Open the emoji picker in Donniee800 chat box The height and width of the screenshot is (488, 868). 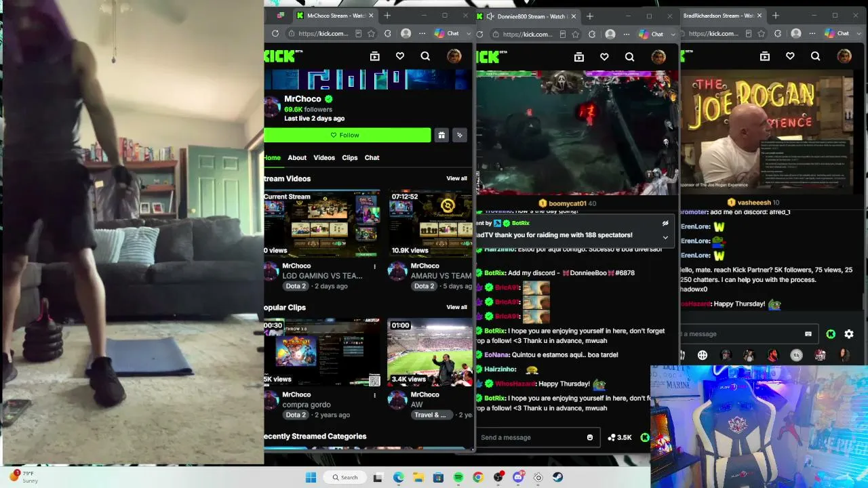tap(590, 437)
